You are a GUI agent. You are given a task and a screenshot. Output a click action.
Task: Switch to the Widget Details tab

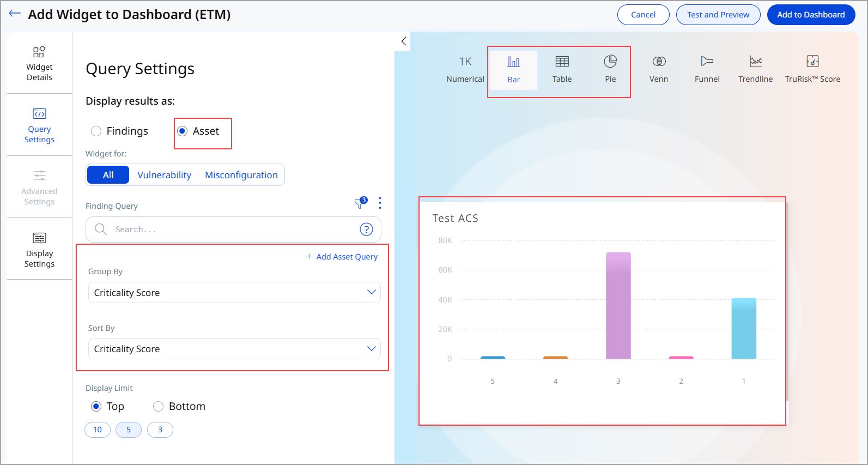pyautogui.click(x=39, y=62)
